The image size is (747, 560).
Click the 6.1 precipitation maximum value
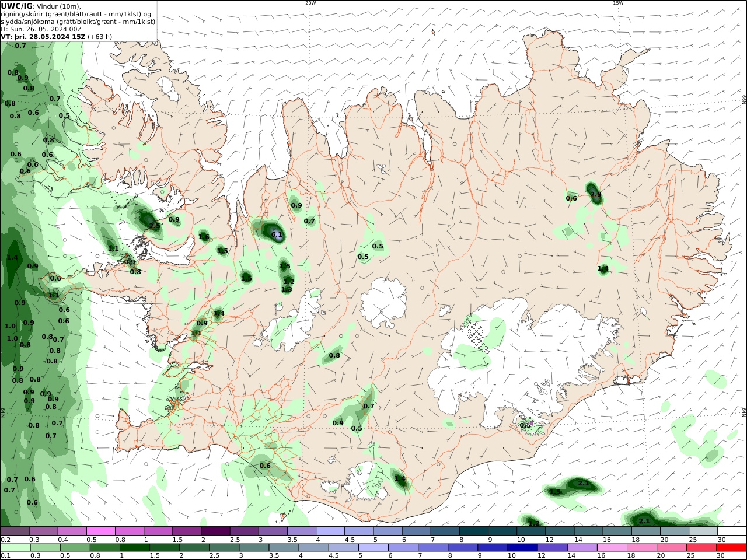click(277, 235)
